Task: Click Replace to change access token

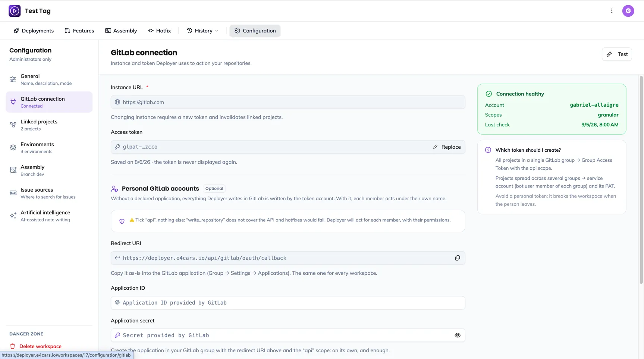Action: 447,147
